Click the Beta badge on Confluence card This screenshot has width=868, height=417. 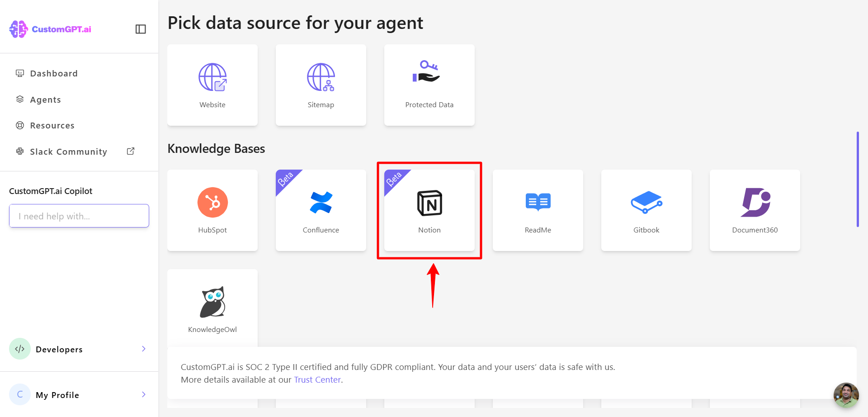(x=286, y=180)
